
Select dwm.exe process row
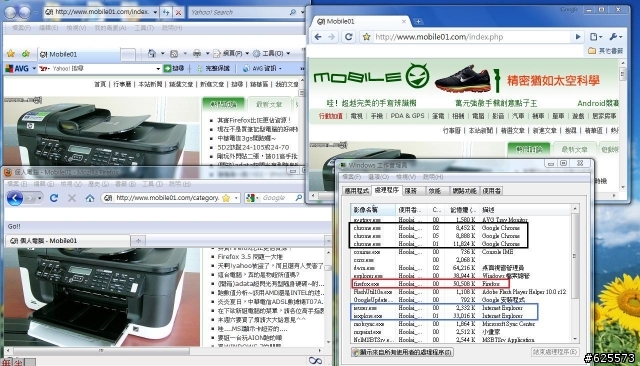(461, 268)
